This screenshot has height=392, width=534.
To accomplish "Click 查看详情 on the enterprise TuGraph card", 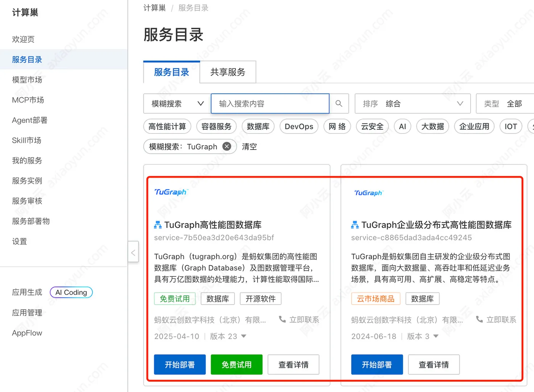I will [x=434, y=365].
